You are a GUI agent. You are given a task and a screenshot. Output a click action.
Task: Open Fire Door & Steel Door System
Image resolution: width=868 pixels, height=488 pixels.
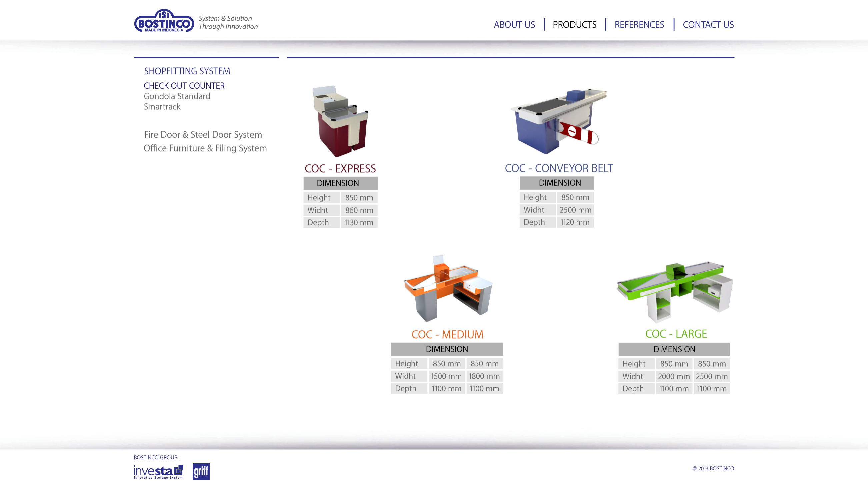point(203,134)
